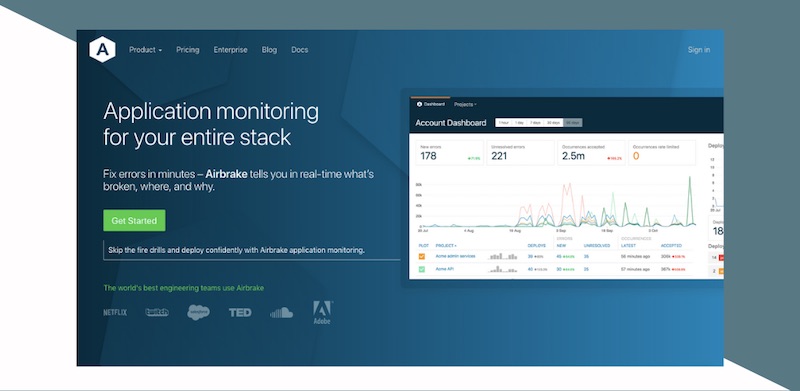Viewport: 800px width, 391px height.
Task: Click the TED logo
Action: click(x=240, y=312)
